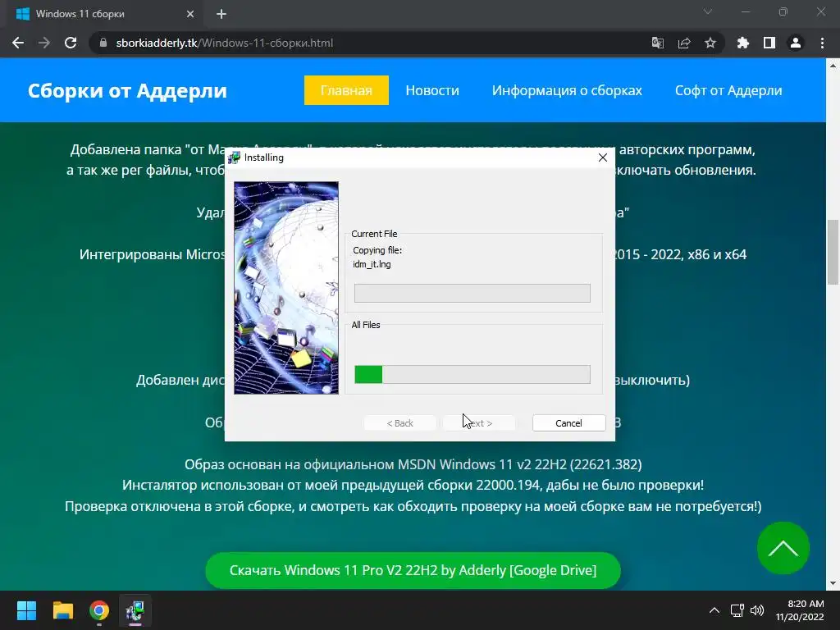Toggle the Chrome side panel icon
The width and height of the screenshot is (840, 630).
pos(769,43)
